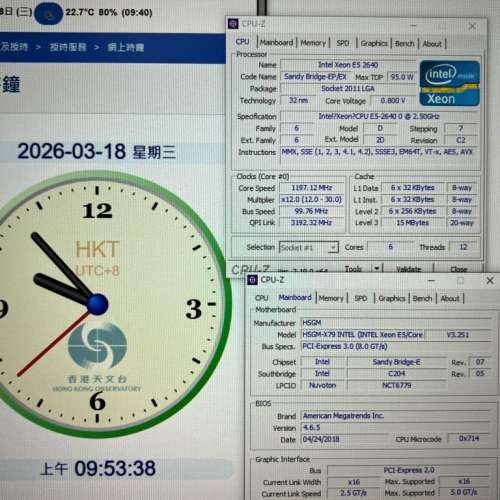Click the Validate button

(409, 269)
